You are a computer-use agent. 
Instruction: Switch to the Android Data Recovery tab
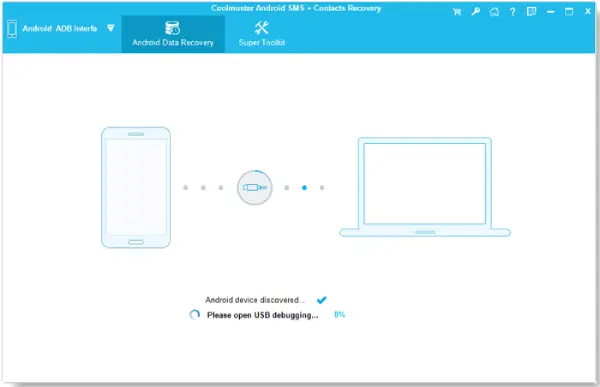[173, 34]
